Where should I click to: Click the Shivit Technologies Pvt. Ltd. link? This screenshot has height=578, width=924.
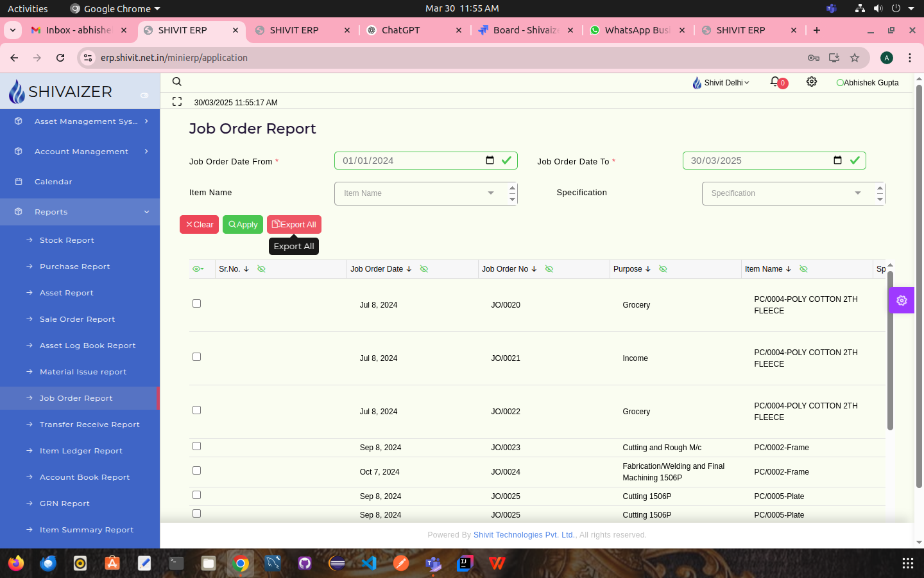click(524, 535)
